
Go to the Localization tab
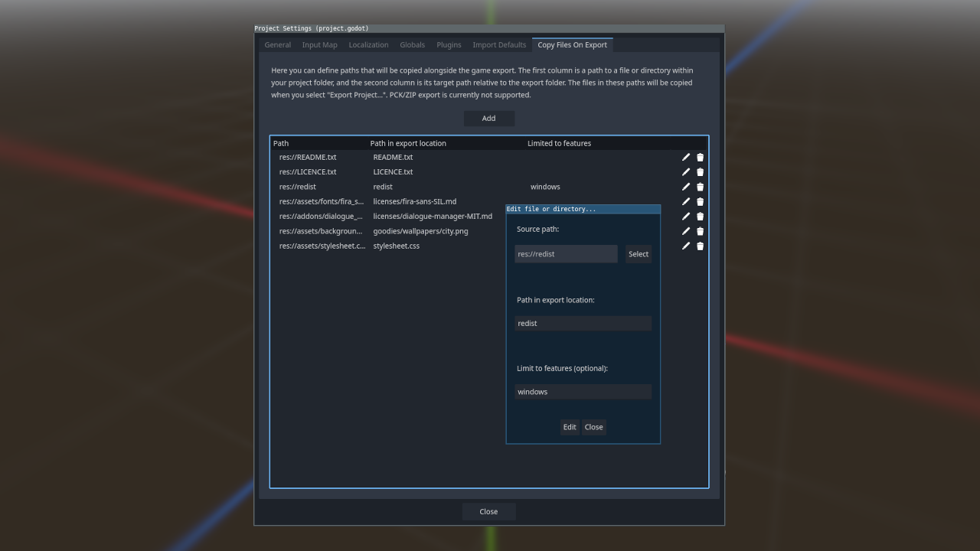(368, 45)
